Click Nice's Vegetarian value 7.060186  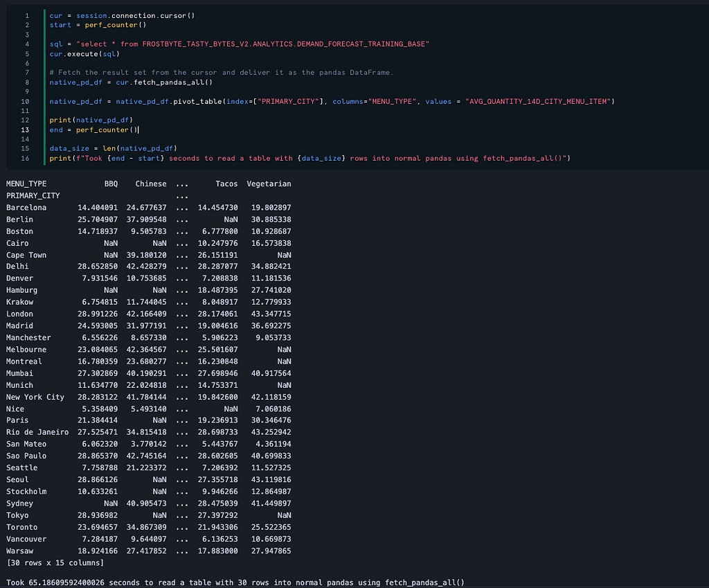(273, 409)
